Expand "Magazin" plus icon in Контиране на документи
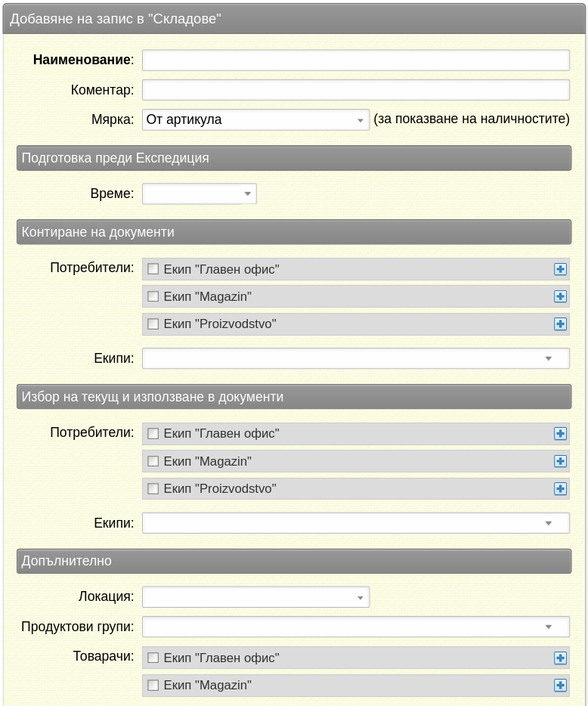Viewport: 588px width, 706px height. coord(560,297)
